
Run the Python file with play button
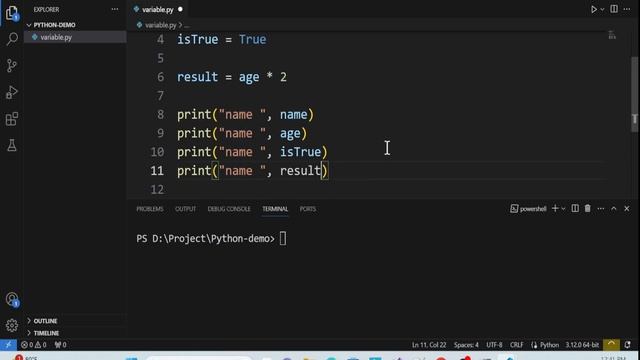(594, 9)
